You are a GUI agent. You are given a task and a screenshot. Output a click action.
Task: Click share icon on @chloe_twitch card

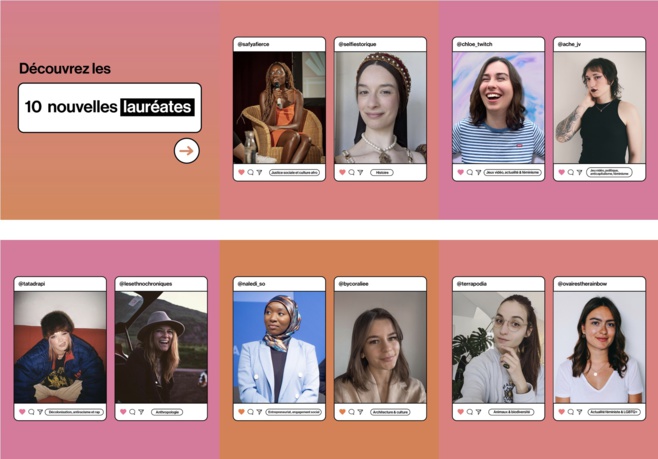pos(478,172)
